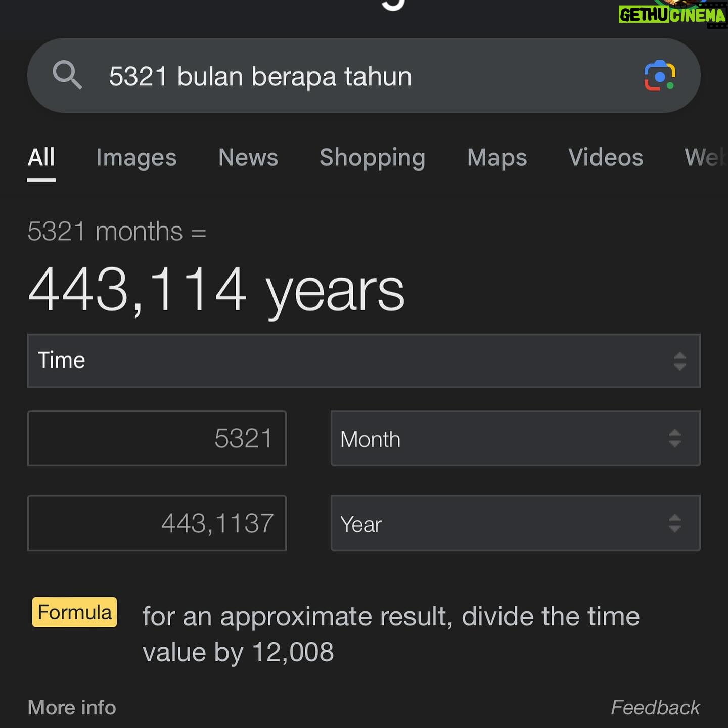Tap the magnifying glass search icon
The width and height of the screenshot is (728, 728).
67,75
